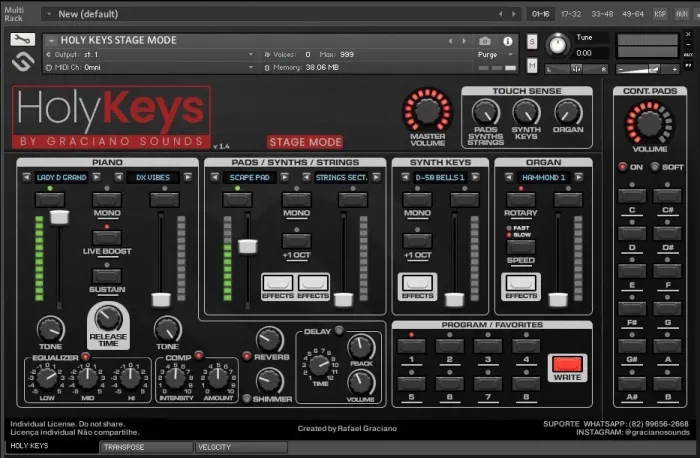Switch to channels 17-32 tab
Screen dimensions: 700x458
(571, 14)
